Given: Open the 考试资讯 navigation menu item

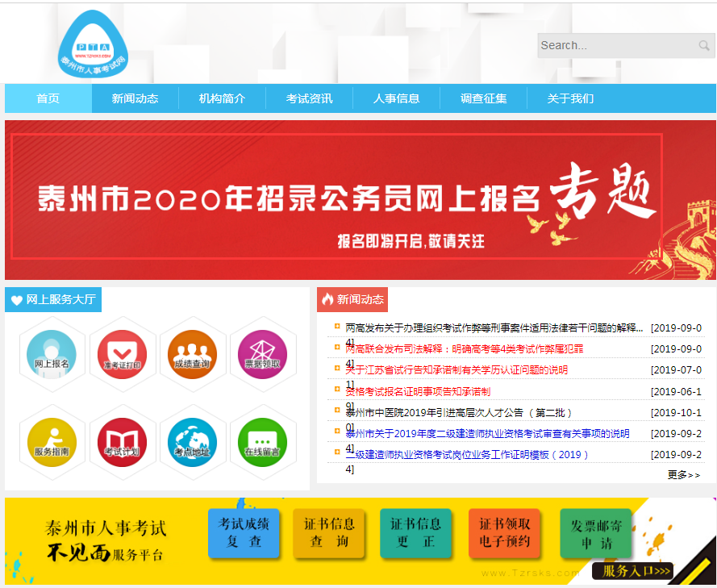Looking at the screenshot, I should (309, 98).
